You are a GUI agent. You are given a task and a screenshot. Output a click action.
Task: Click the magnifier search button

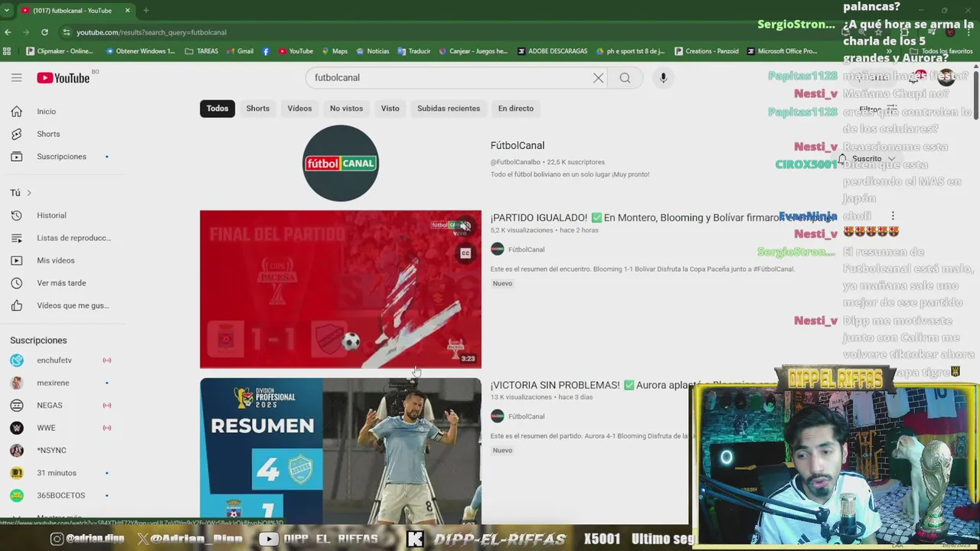pyautogui.click(x=625, y=77)
